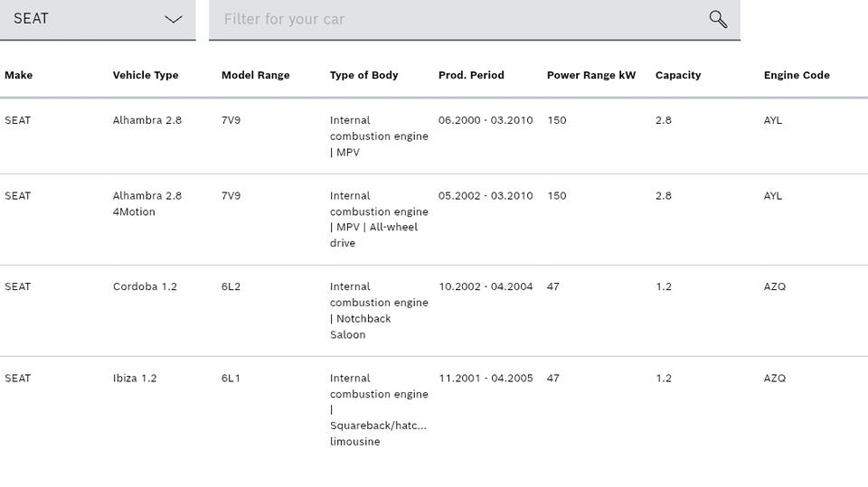The width and height of the screenshot is (868, 487).
Task: Click the Vehicle Type column header
Action: (x=146, y=75)
